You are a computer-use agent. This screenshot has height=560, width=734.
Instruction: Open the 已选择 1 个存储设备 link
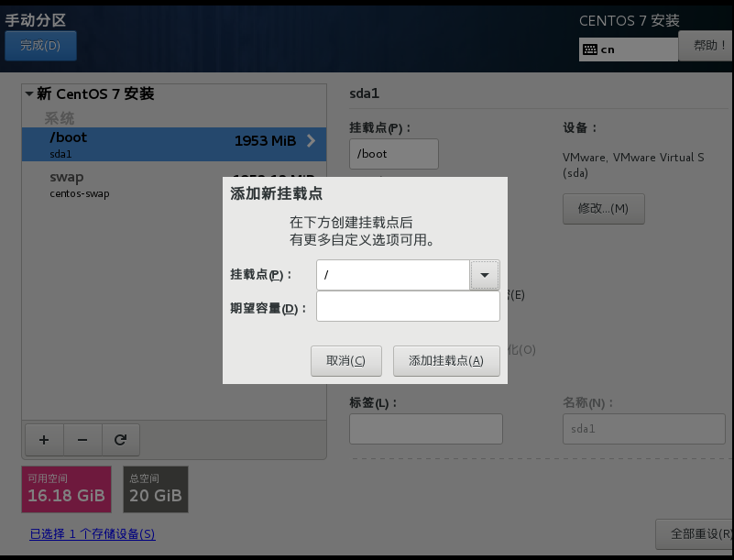pyautogui.click(x=92, y=533)
